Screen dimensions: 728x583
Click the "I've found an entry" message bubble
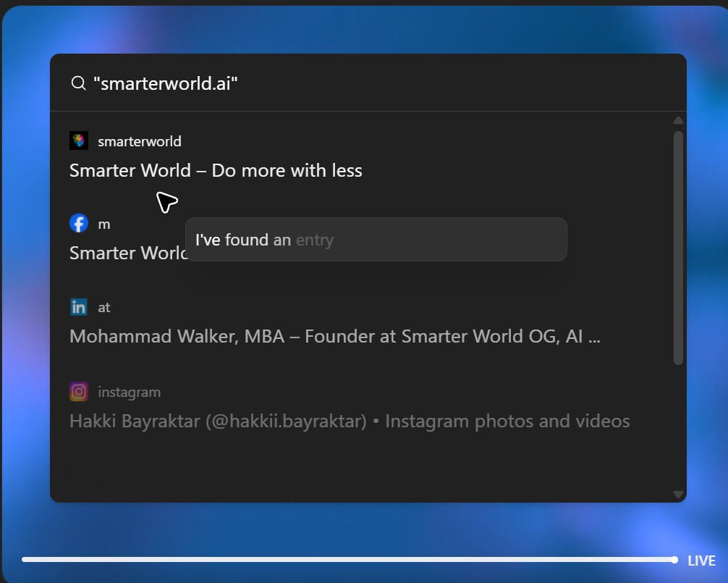coord(376,240)
